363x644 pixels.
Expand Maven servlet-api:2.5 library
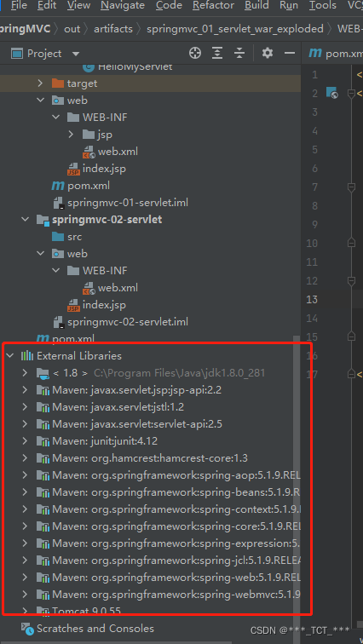26,424
